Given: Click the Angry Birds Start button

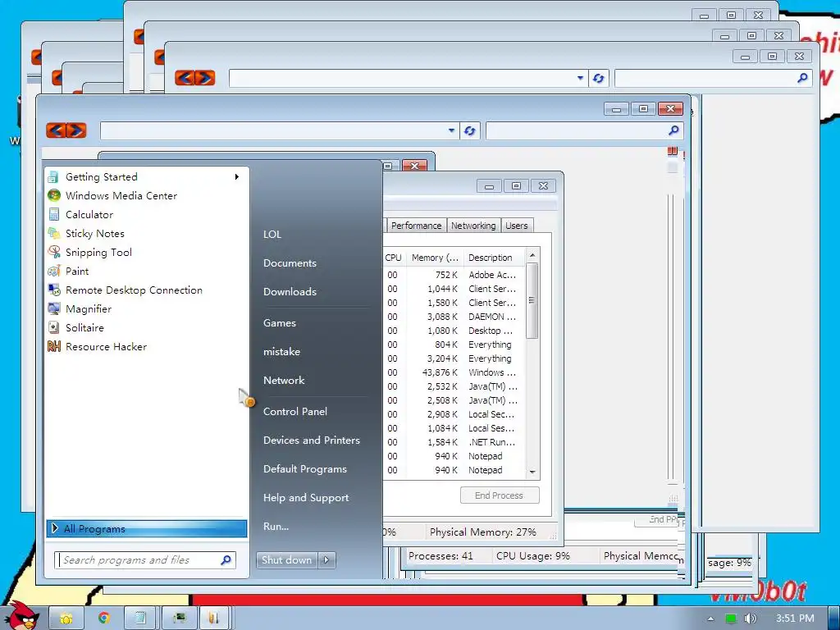Looking at the screenshot, I should point(21,615).
